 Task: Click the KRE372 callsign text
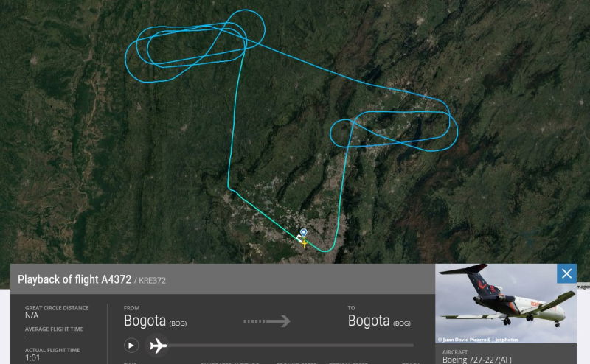pos(152,281)
